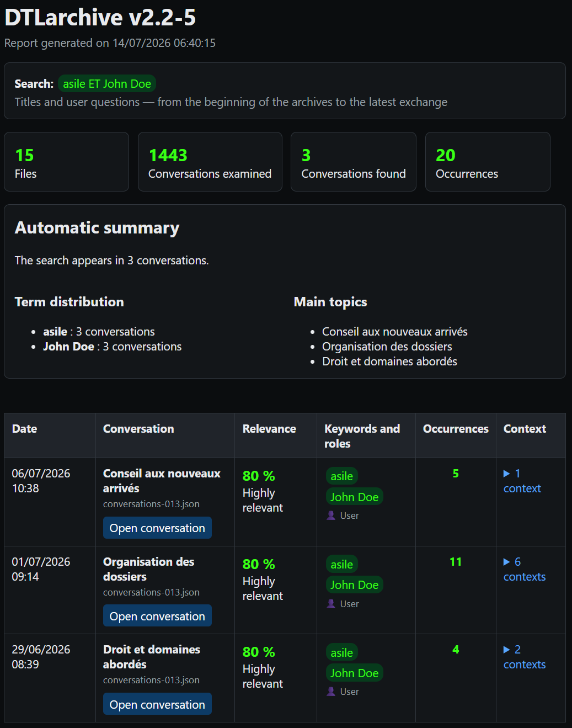Click the search tag asile ET John Doe
Image resolution: width=572 pixels, height=728 pixels.
click(107, 84)
